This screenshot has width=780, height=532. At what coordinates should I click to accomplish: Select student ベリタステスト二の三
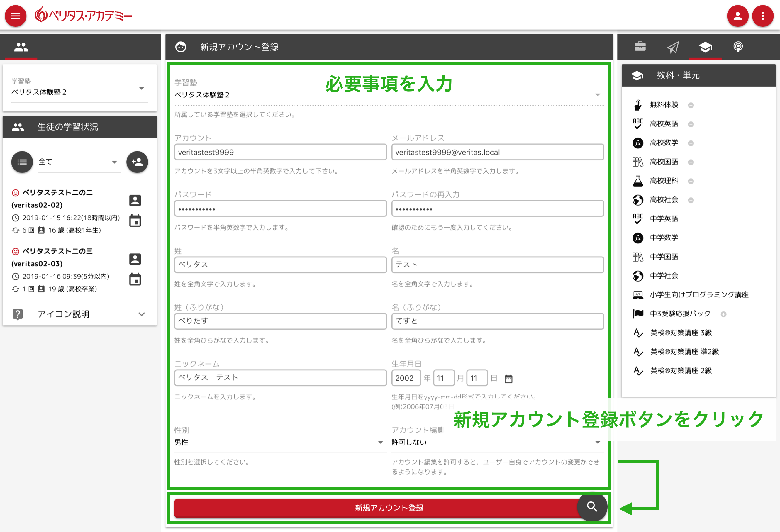[57, 251]
